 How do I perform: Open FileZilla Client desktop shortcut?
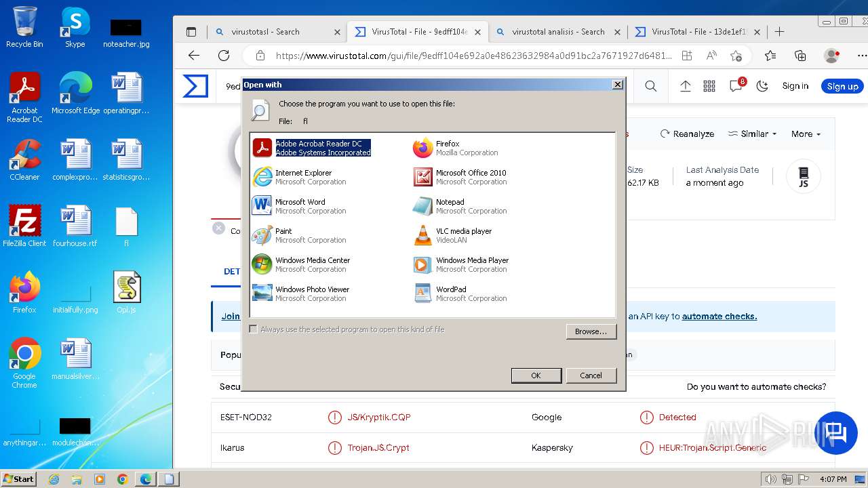24,226
